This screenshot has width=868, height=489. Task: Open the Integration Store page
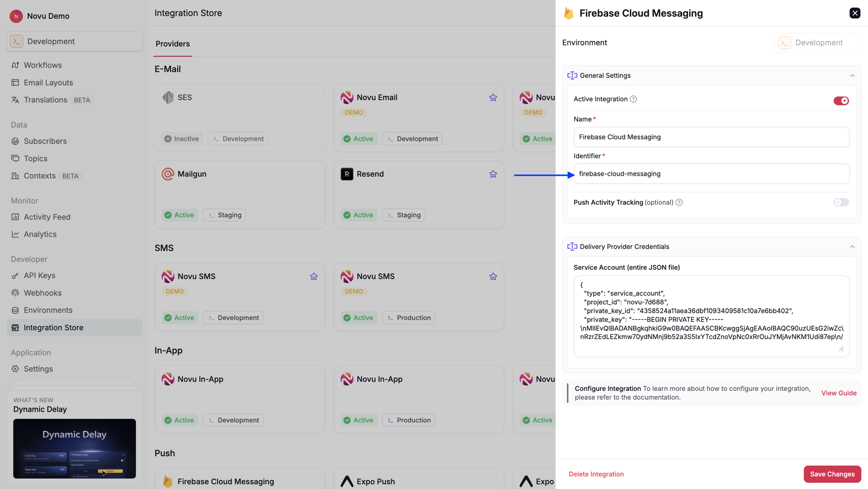click(53, 328)
